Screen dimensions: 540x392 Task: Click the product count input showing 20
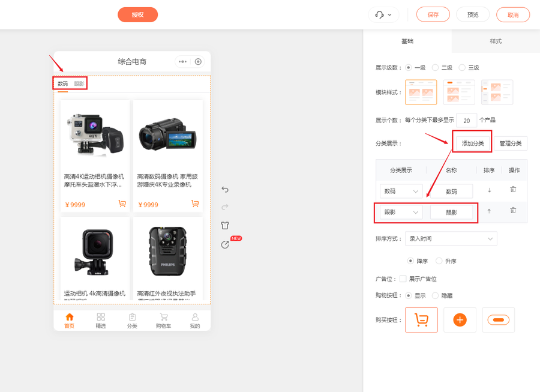(466, 120)
